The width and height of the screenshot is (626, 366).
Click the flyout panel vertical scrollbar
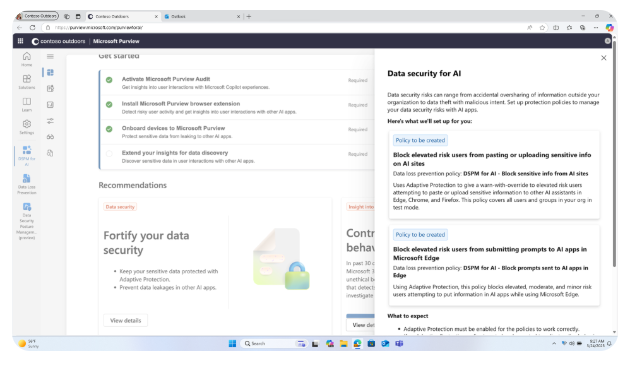(x=614, y=160)
